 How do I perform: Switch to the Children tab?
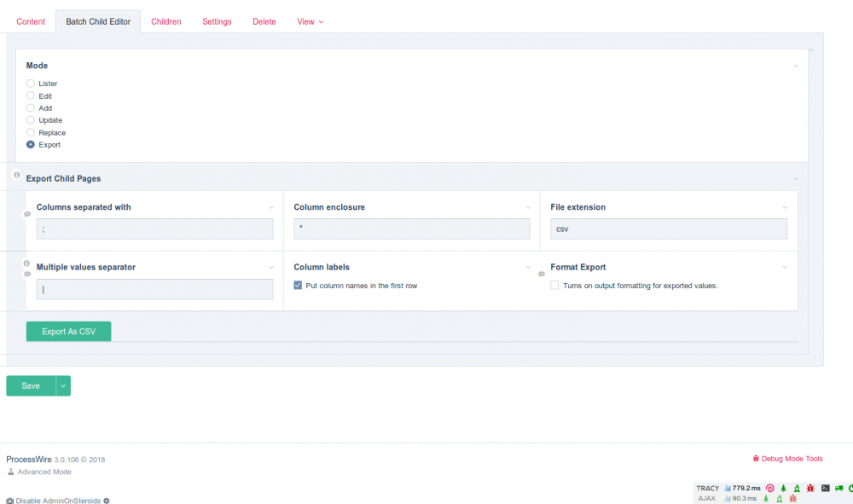tap(166, 21)
